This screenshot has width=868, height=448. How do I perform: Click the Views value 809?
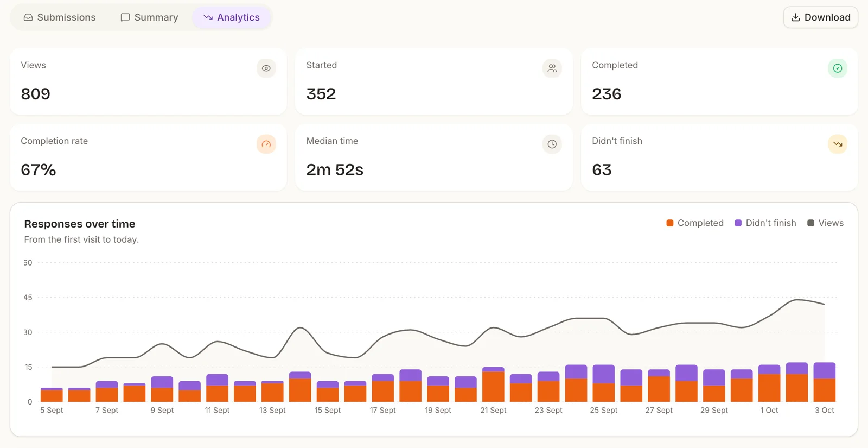click(x=36, y=94)
